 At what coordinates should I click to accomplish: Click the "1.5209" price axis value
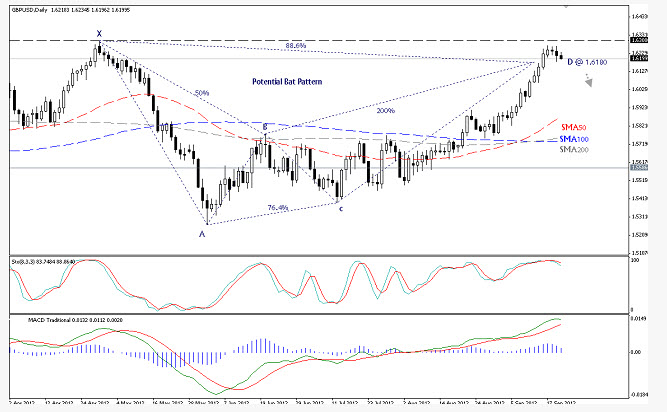coord(640,235)
